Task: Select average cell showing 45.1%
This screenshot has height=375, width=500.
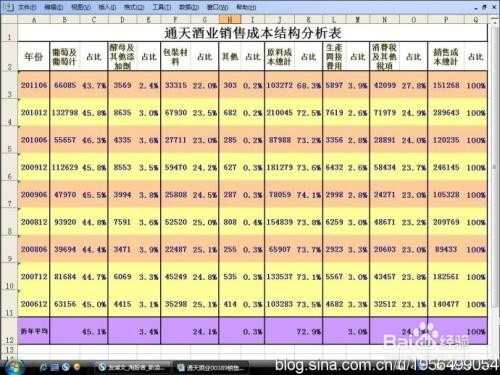Action: (x=94, y=332)
